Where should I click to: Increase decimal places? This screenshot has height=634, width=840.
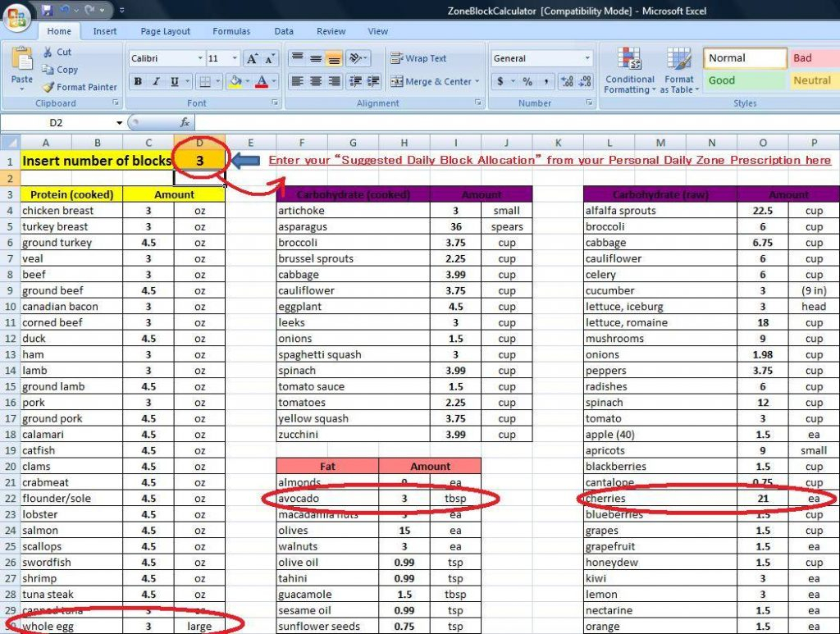coord(567,80)
